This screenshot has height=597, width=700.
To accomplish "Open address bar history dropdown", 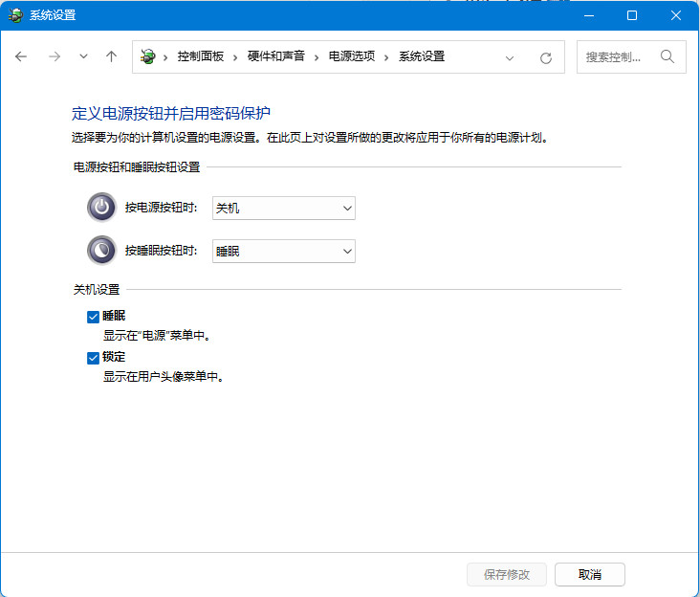I will tap(510, 58).
